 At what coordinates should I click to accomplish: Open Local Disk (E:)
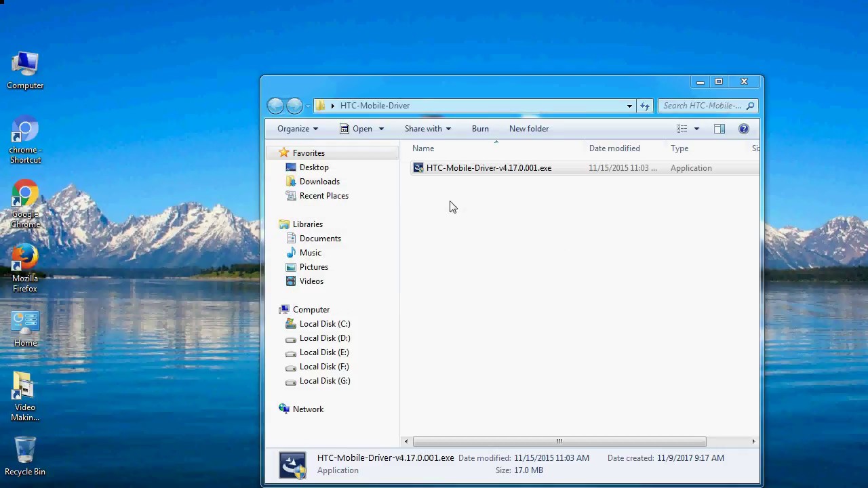click(324, 352)
